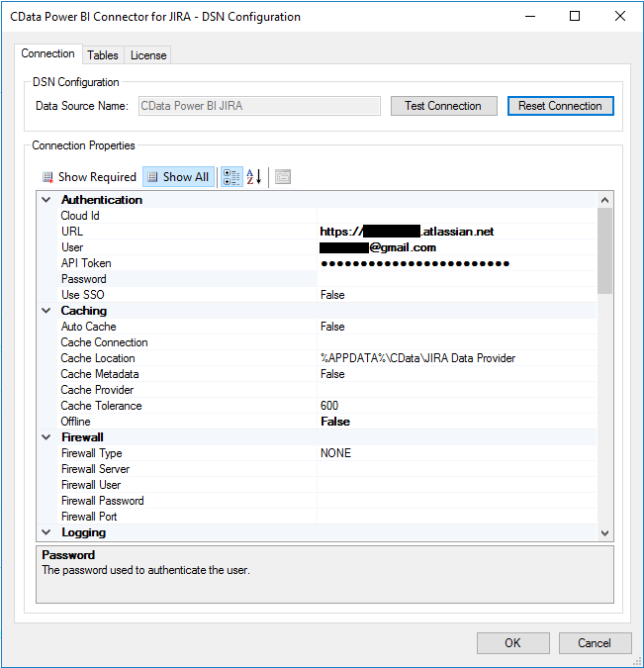The height and width of the screenshot is (668, 644).
Task: Switch to the Tables tab
Action: click(x=102, y=55)
